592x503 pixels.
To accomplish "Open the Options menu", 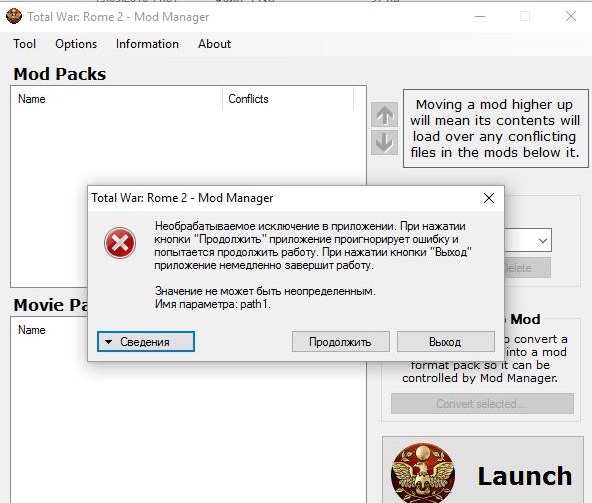I will [x=76, y=44].
